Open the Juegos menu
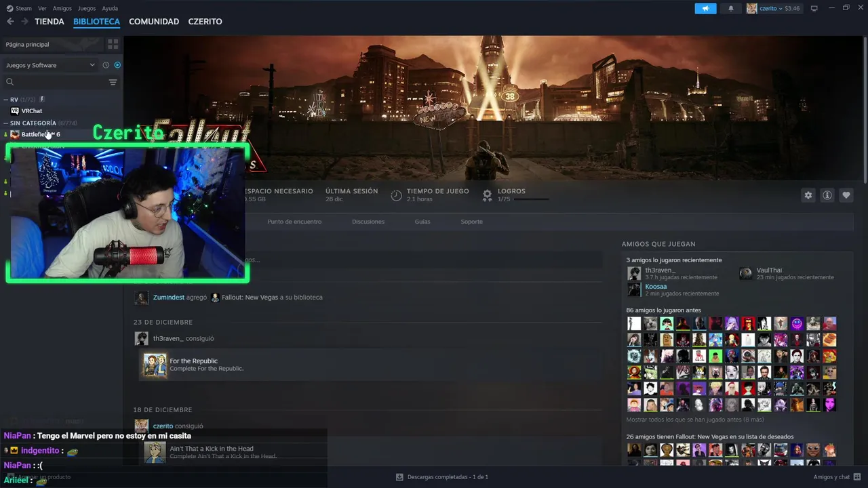The width and height of the screenshot is (868, 488). point(87,8)
